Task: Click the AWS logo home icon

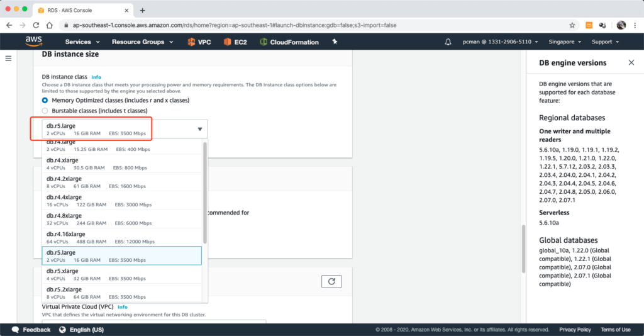Action: [33, 42]
